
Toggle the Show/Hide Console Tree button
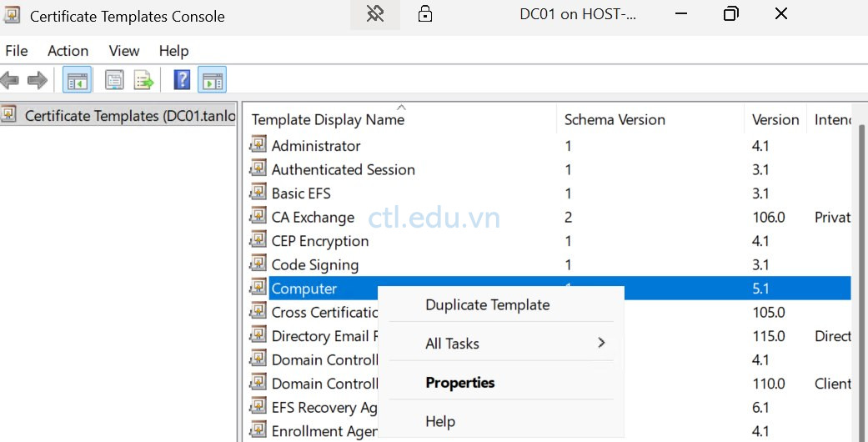pyautogui.click(x=77, y=81)
